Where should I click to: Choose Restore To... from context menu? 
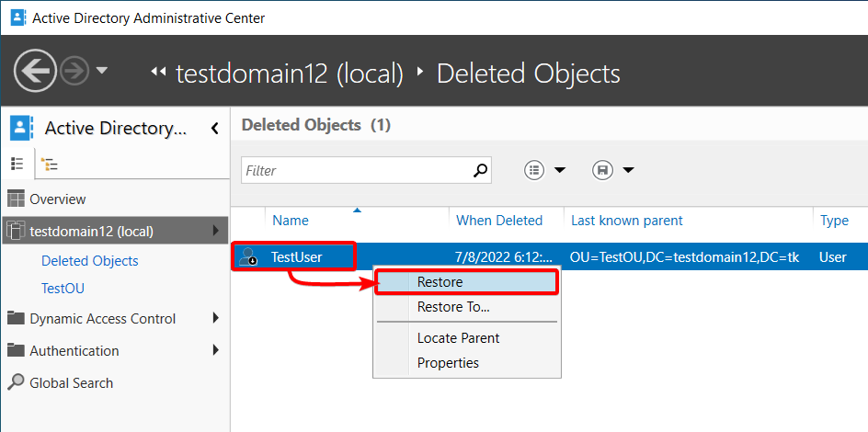tap(467, 306)
